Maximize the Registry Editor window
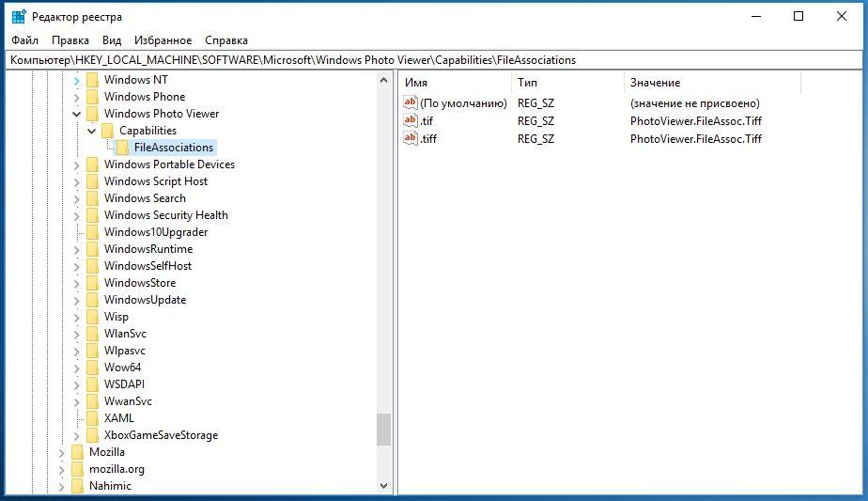868x501 pixels. [798, 16]
